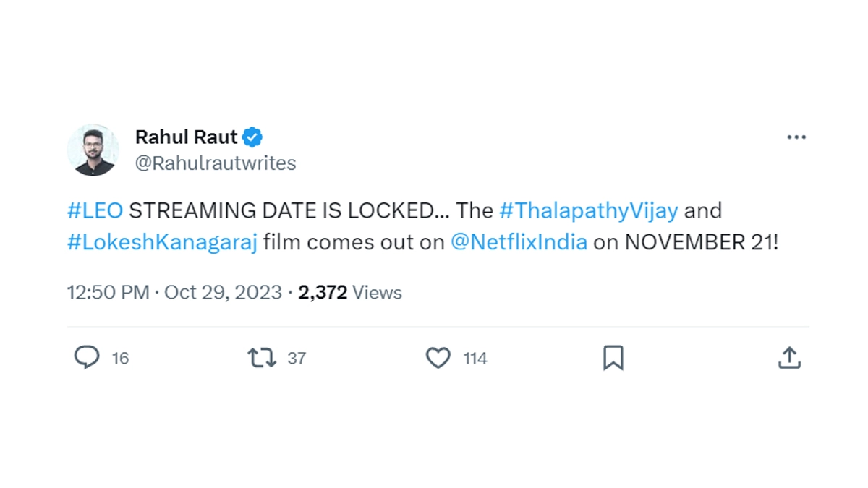
Task: Click the retweet arrows icon
Action: coord(262,357)
